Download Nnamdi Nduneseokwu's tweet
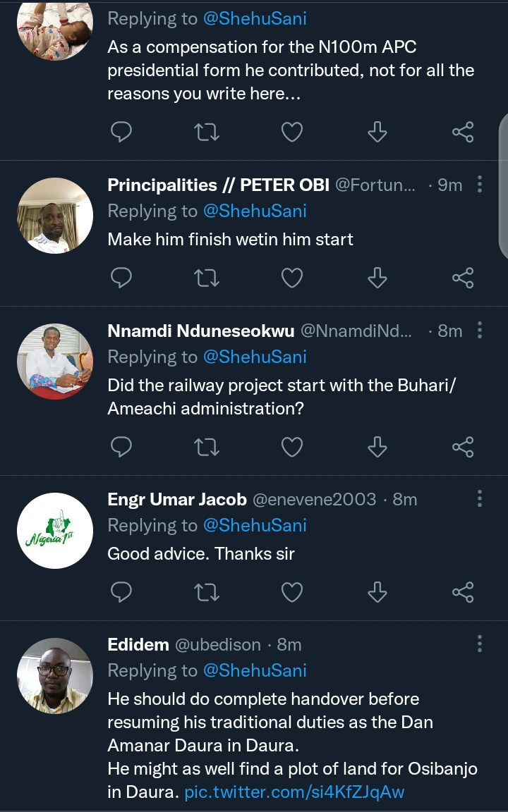The width and height of the screenshot is (508, 812). [x=377, y=447]
